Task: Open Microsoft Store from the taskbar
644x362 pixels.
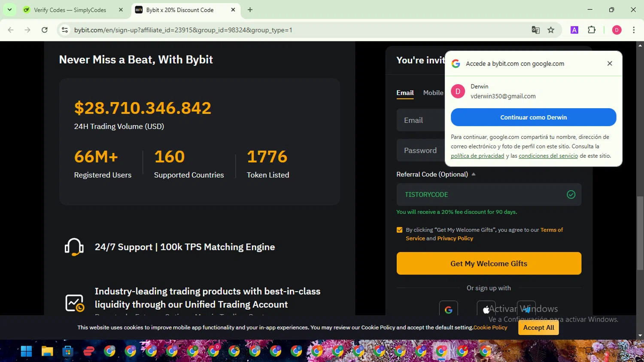Action: (68, 351)
